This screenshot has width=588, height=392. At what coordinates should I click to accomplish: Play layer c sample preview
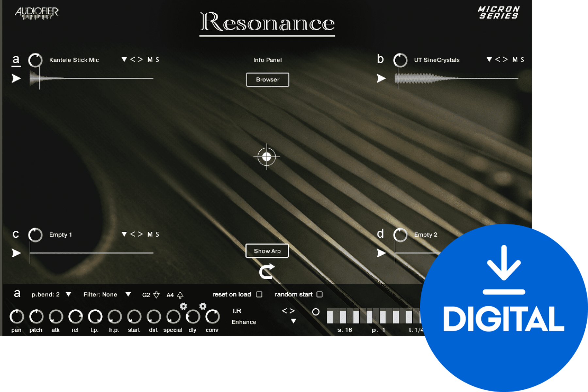pos(16,253)
